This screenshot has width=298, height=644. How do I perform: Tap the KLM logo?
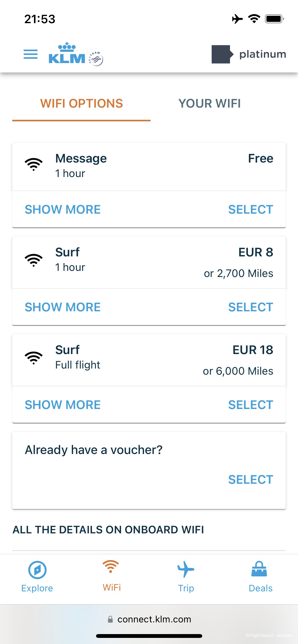[x=67, y=53]
